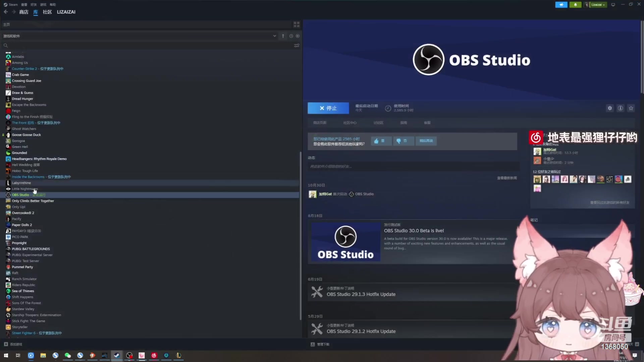Sort library with the up-arrow button
644x362 pixels.
click(283, 36)
